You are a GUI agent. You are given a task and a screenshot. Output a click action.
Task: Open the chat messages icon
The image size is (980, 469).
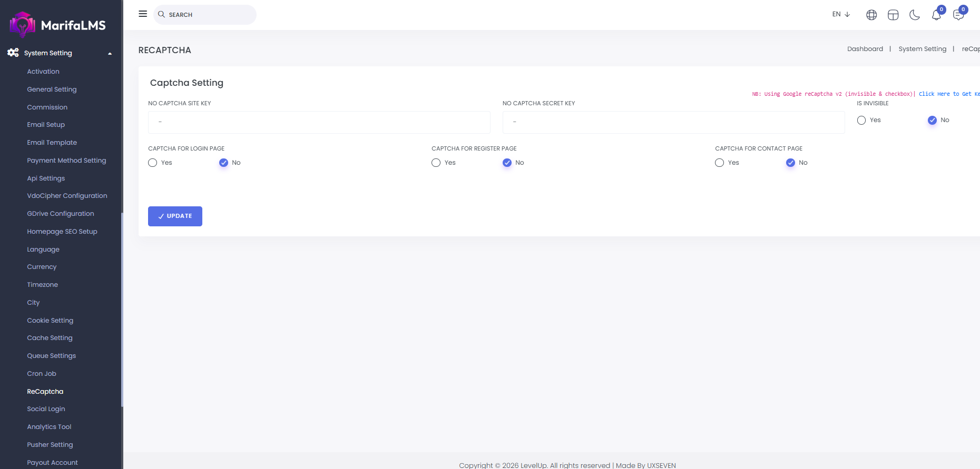(958, 15)
